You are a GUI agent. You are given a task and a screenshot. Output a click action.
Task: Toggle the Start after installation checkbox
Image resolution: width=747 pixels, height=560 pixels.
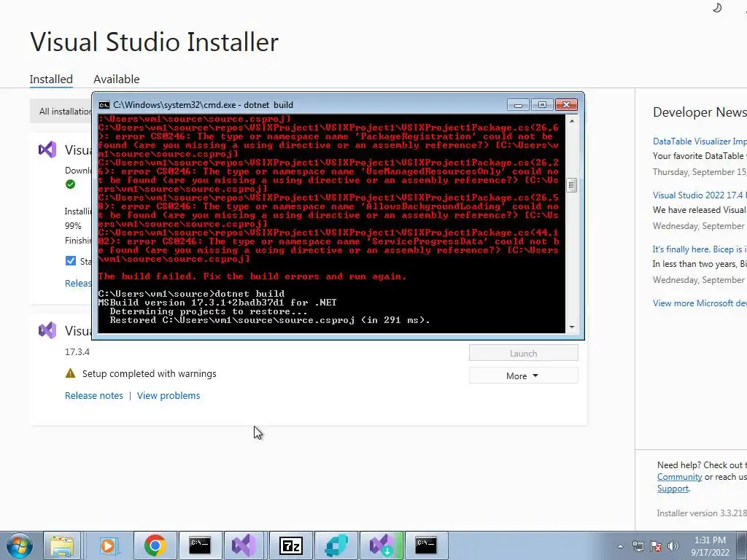[x=71, y=261]
